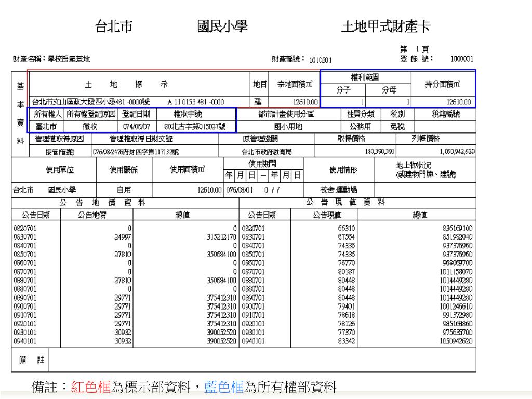Select the 地目 column header
Screen dimensions: 532x399
pyautogui.click(x=260, y=84)
